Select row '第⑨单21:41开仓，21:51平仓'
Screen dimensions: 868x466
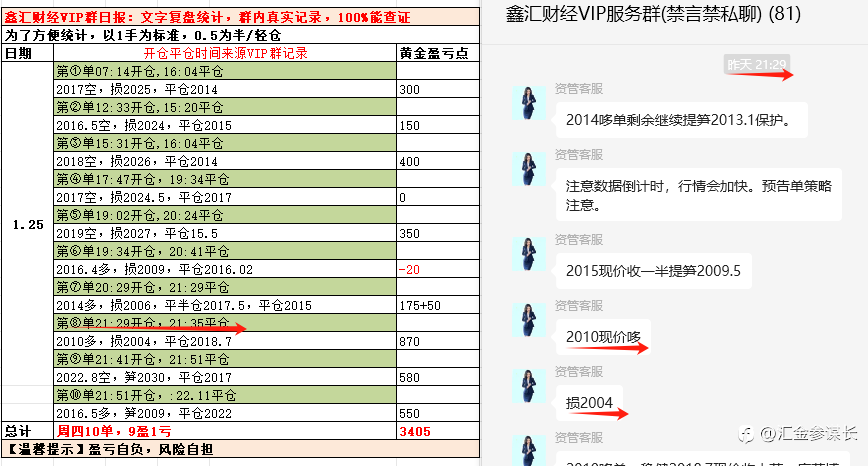225,359
